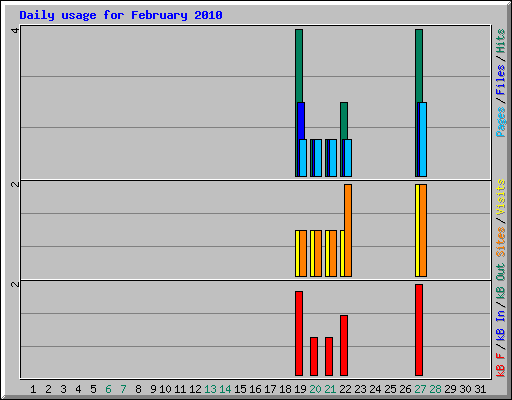Click the red "kB F" legend label
The image size is (512, 400).
(500, 364)
